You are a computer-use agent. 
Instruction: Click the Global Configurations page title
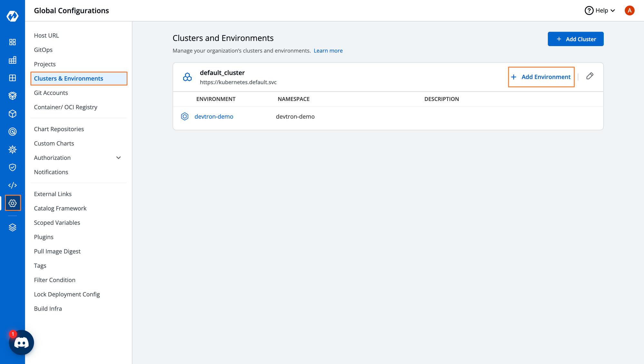(x=71, y=11)
